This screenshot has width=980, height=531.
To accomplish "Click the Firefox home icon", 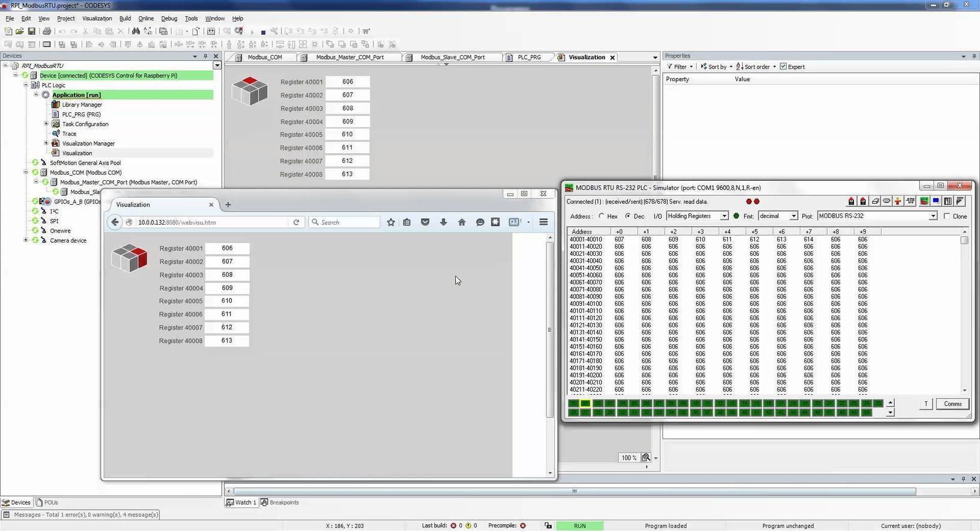I will [462, 222].
